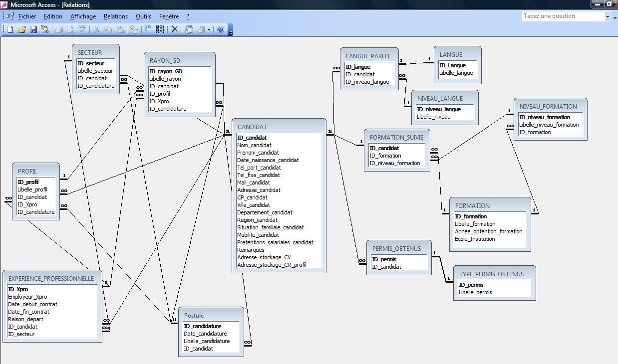Select the PROFIL table title bar
Viewport: 618px width, 364px height.
point(36,171)
